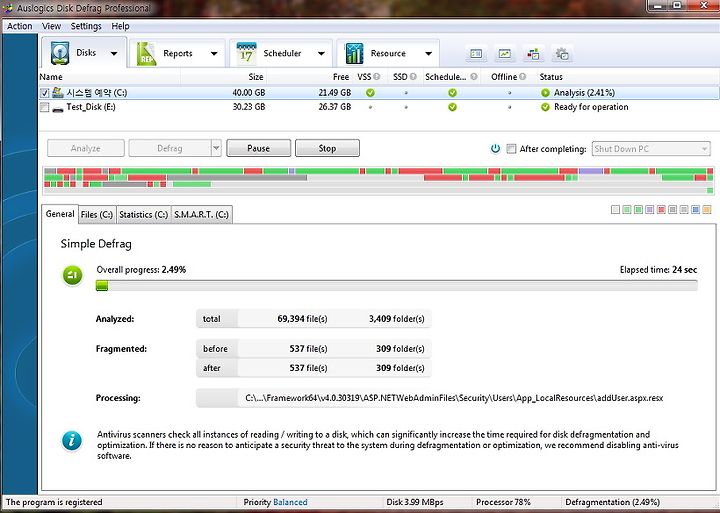Click the help icon next to VSS
720x513 pixels.
[377, 77]
